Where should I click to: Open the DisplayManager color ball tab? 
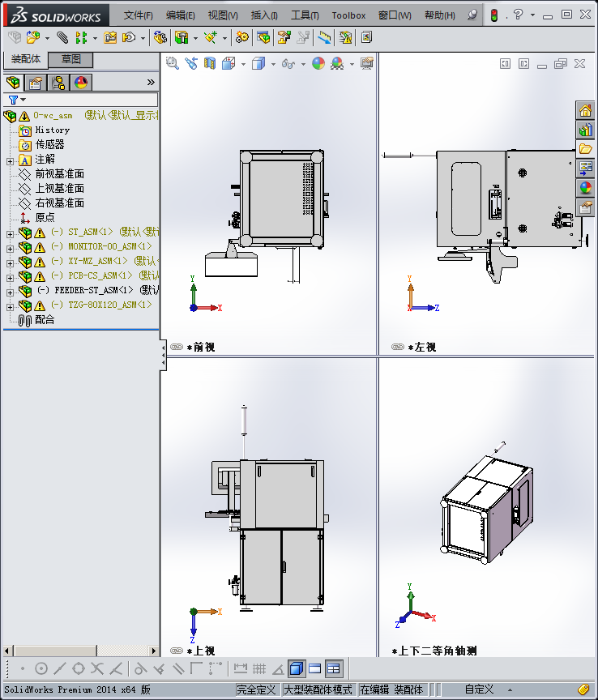tap(81, 83)
